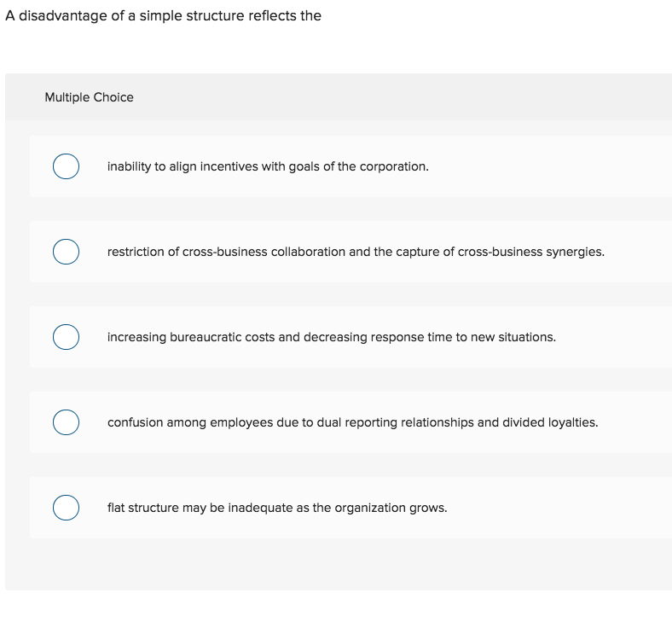Viewport: 672px width, 622px height.
Task: Click the blank area of the 'confusion among employees' row
Action: click(635, 422)
